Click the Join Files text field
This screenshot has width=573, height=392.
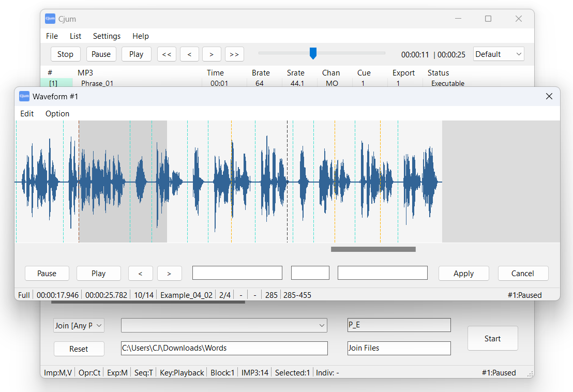pyautogui.click(x=399, y=348)
